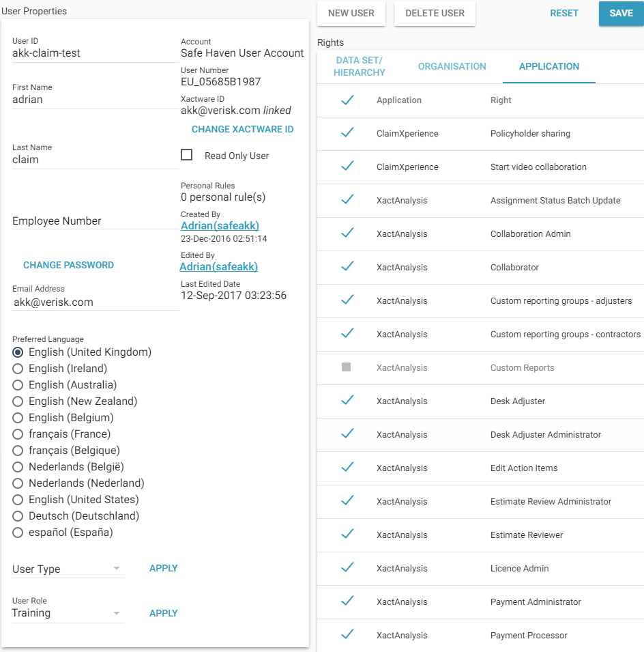Toggle the Desk Adjuster checkmark
This screenshot has width=644, height=652.
347,401
